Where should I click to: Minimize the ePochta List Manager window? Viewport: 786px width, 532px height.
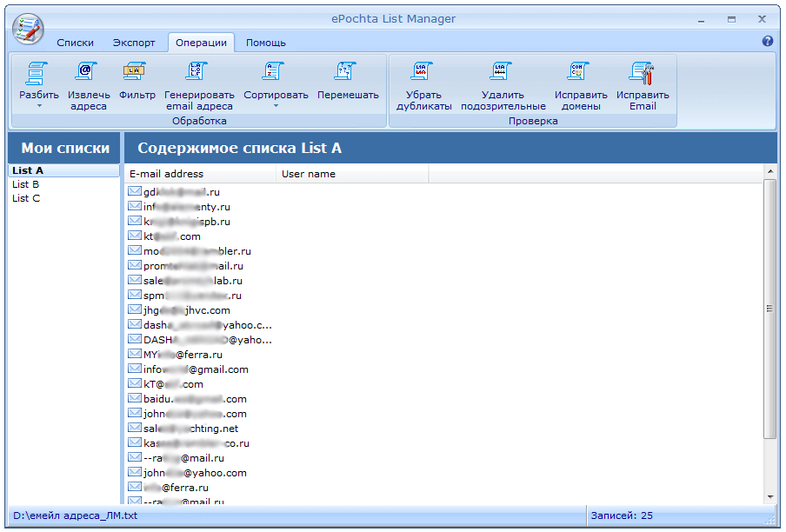tap(701, 19)
